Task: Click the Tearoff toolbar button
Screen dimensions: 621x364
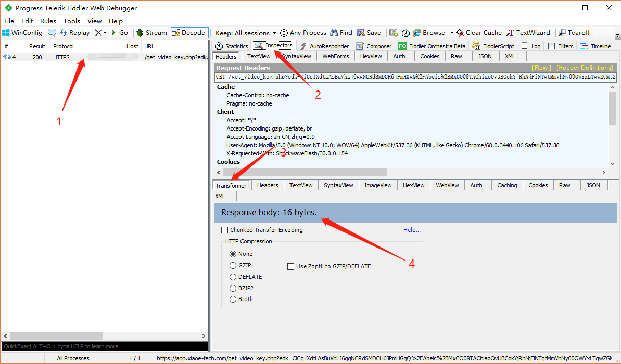Action: coord(574,33)
